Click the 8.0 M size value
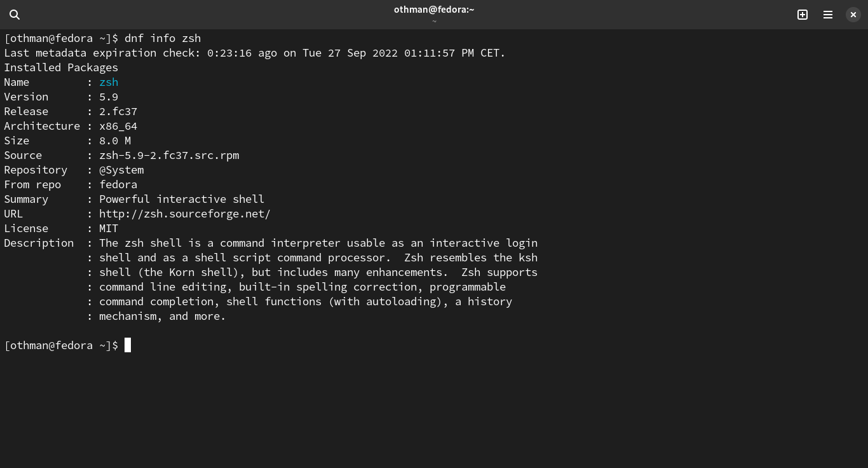This screenshot has width=868, height=468. 115,141
